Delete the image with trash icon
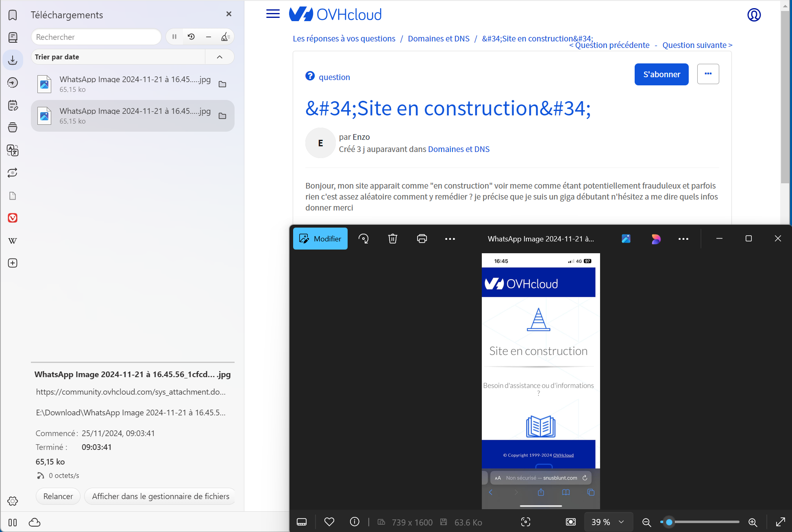792x532 pixels. [392, 239]
